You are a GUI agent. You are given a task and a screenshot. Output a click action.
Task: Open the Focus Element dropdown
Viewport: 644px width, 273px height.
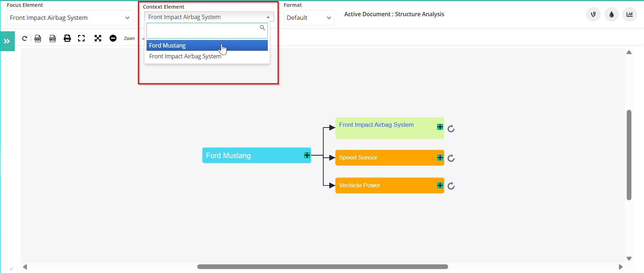click(70, 18)
